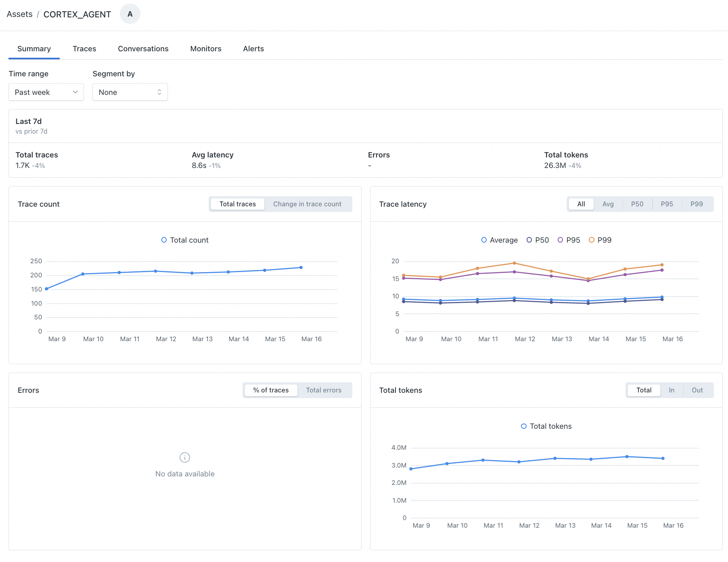Select All in Trace latency toggle
Screen dimensions: 728x562
[x=581, y=204]
